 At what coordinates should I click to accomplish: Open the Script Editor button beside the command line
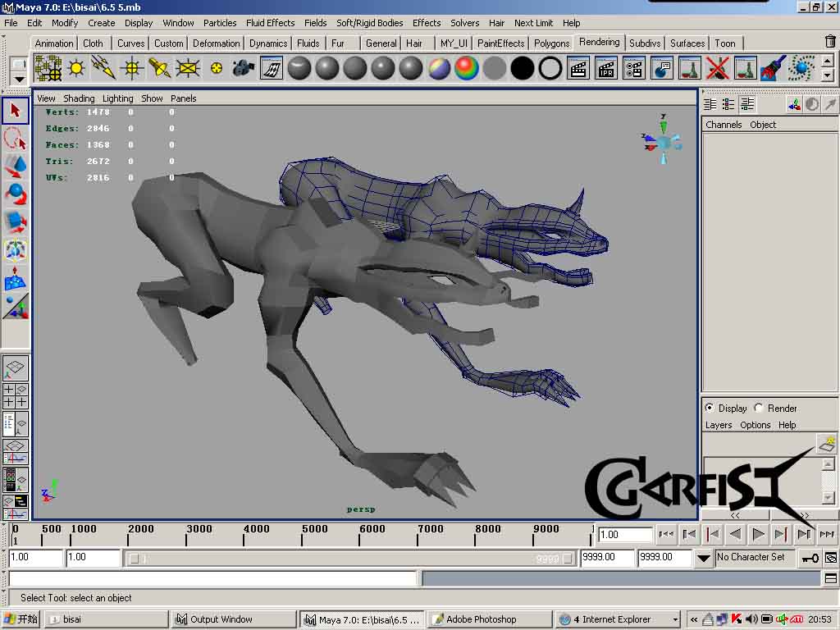click(x=830, y=578)
